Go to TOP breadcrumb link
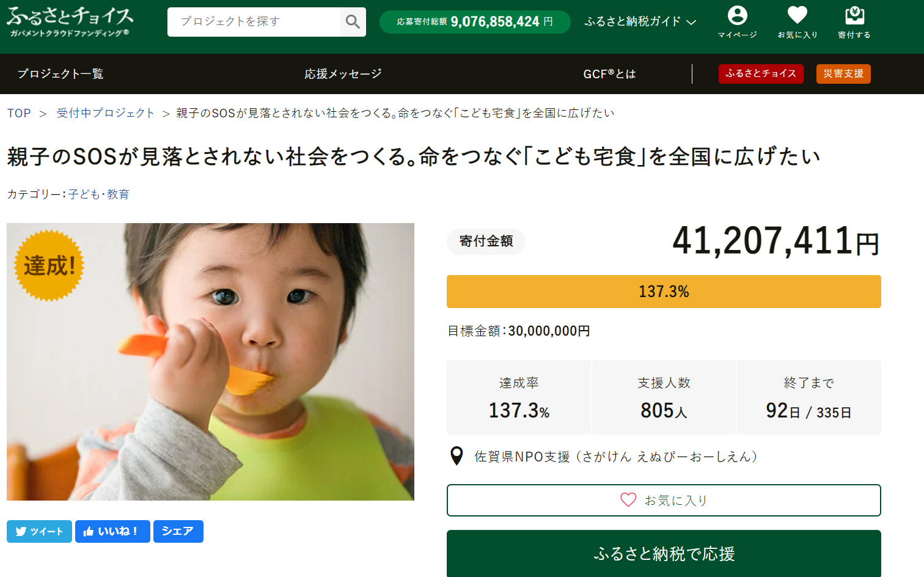The width and height of the screenshot is (924, 577). (x=19, y=113)
